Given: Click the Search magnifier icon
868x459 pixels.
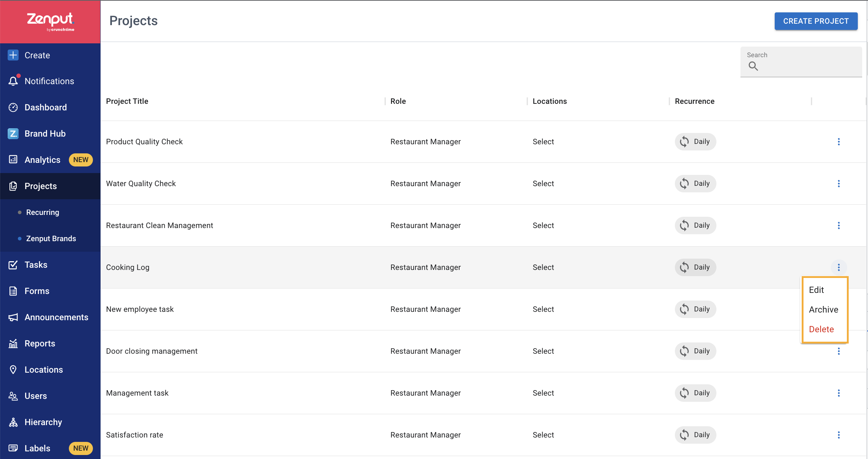Looking at the screenshot, I should tap(753, 66).
